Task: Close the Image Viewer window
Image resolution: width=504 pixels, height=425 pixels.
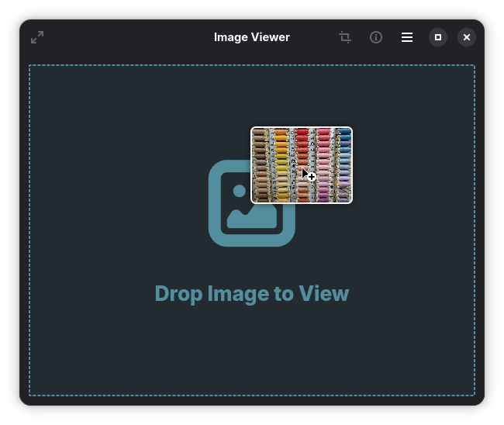Action: [467, 37]
